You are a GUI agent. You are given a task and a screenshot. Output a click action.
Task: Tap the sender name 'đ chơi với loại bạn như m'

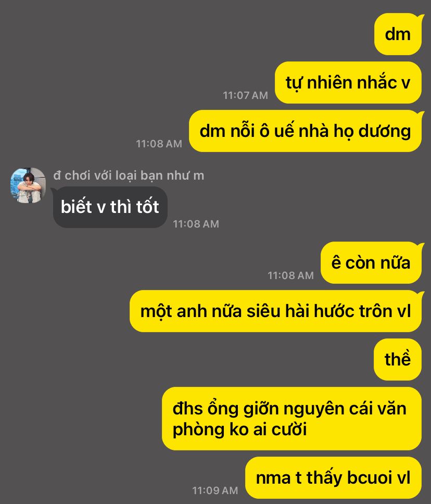(129, 175)
